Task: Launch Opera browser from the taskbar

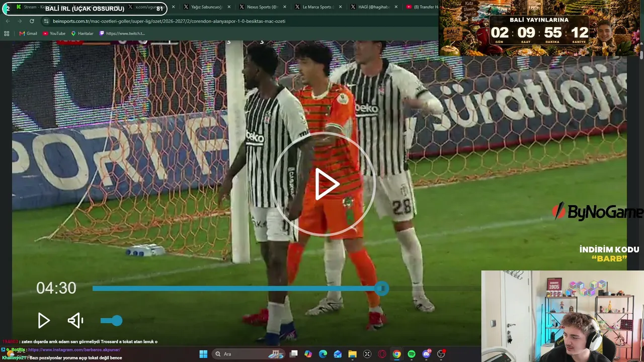Action: (382, 354)
